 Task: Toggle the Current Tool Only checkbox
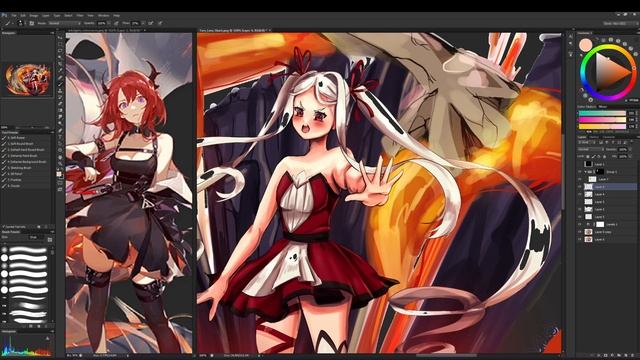[4, 227]
